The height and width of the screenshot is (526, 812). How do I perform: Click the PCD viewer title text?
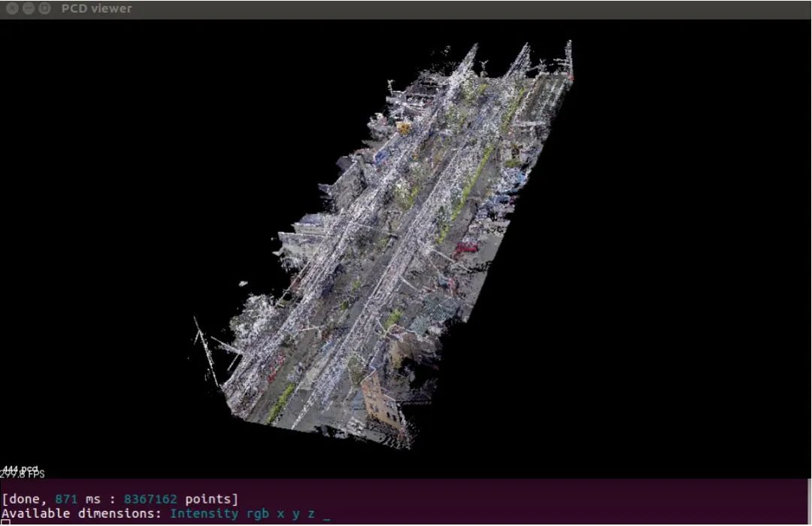click(x=96, y=9)
